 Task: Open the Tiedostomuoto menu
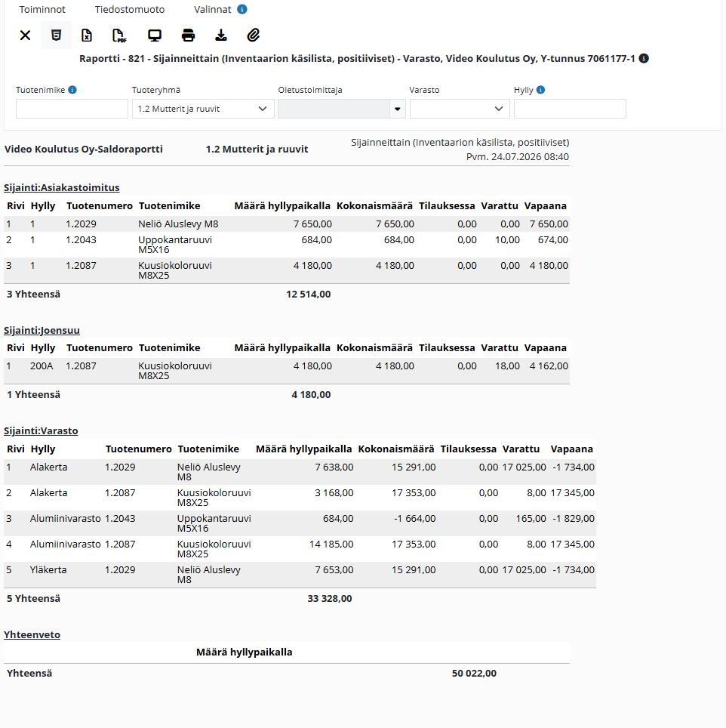[x=130, y=9]
